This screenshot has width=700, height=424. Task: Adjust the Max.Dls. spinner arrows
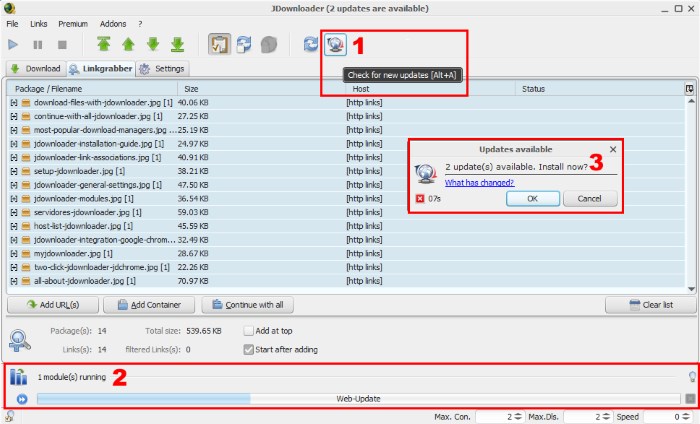(x=606, y=416)
